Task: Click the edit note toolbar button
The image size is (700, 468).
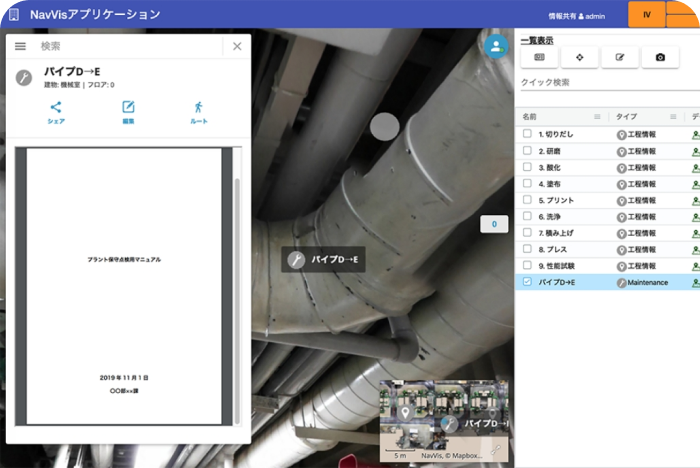Action: [x=620, y=58]
